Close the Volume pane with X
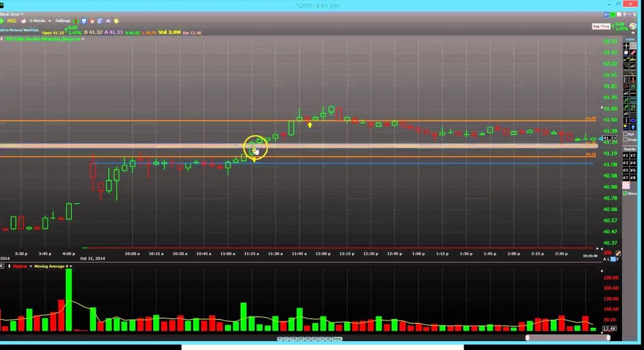The image size is (644, 350). pyautogui.click(x=2, y=266)
